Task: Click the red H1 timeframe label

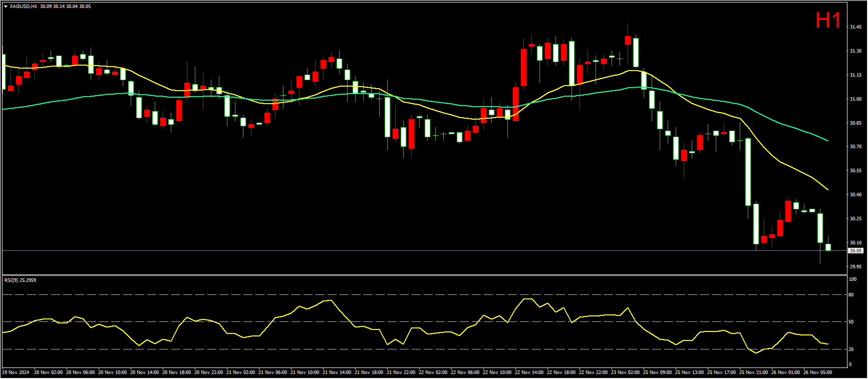Action: (828, 21)
